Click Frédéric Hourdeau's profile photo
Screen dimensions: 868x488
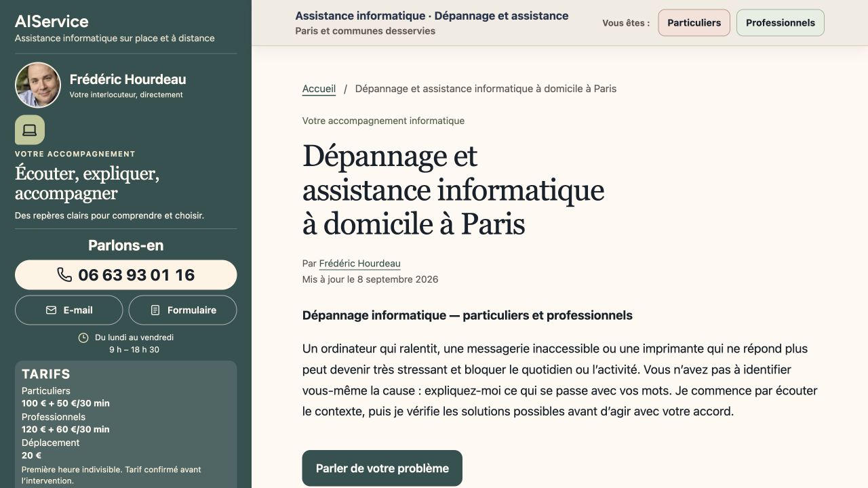tap(38, 85)
